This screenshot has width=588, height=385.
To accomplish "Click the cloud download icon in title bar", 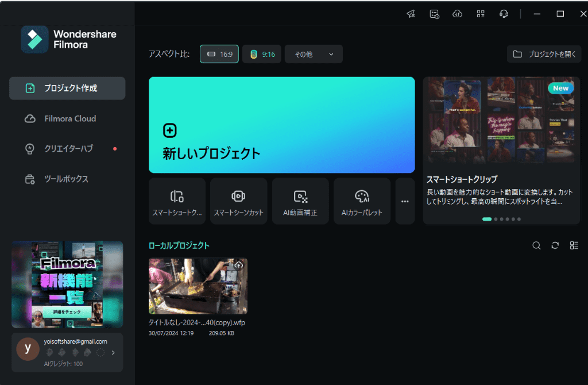I will [x=457, y=14].
